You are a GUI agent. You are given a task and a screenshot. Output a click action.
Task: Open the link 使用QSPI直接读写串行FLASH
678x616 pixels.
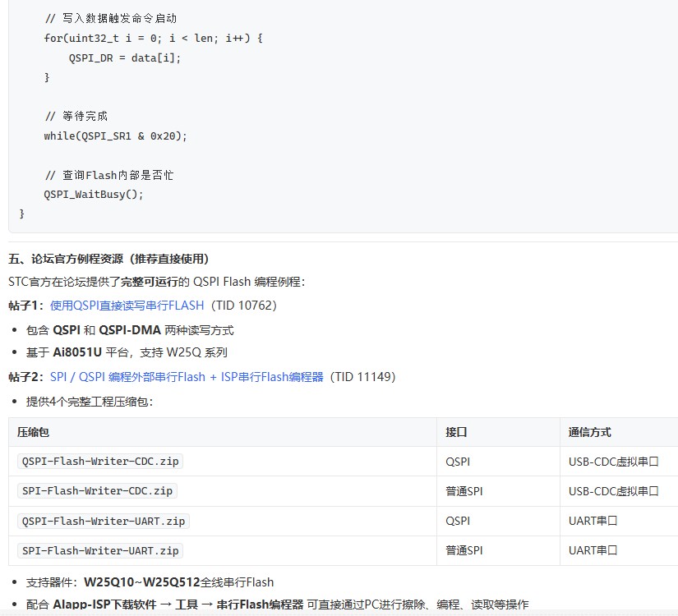pos(127,306)
